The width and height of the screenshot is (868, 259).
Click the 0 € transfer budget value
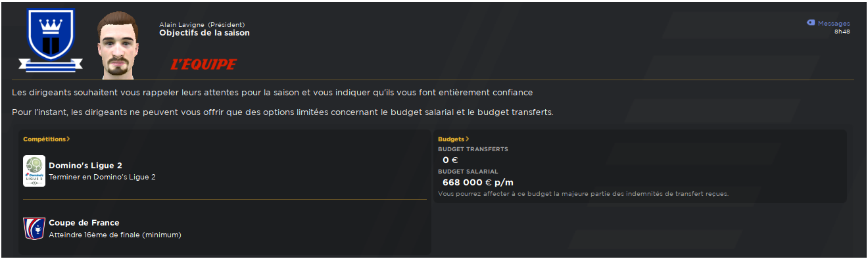pyautogui.click(x=450, y=160)
